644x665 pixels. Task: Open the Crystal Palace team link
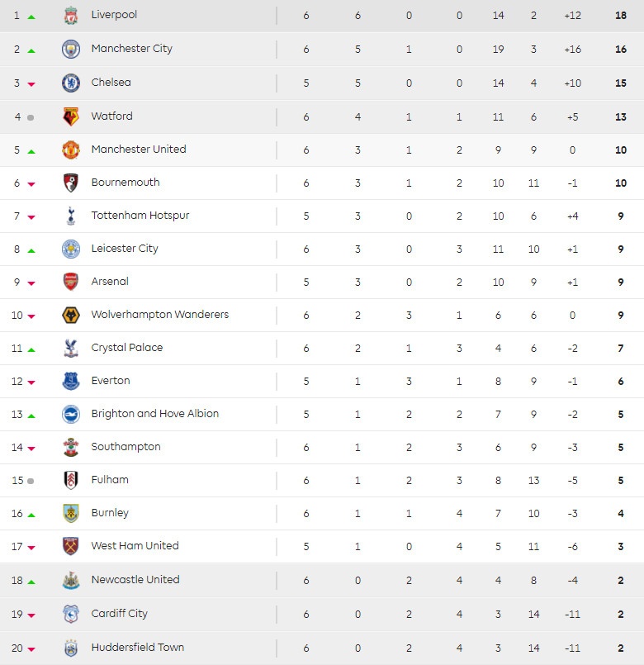(x=127, y=348)
